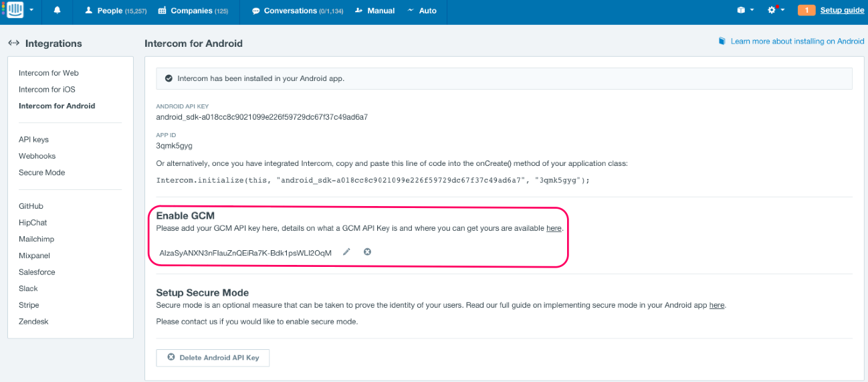Image resolution: width=868 pixels, height=382 pixels.
Task: Select Intercom for Android
Action: [x=57, y=106]
